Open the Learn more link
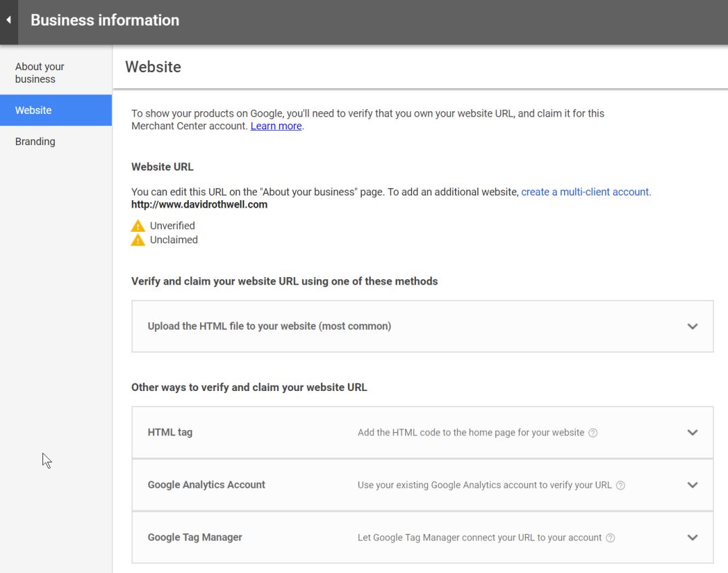This screenshot has width=728, height=573. coord(276,126)
